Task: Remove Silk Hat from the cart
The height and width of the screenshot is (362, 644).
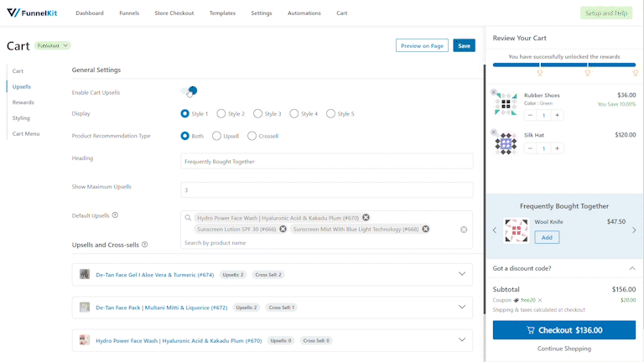Action: coord(494,132)
